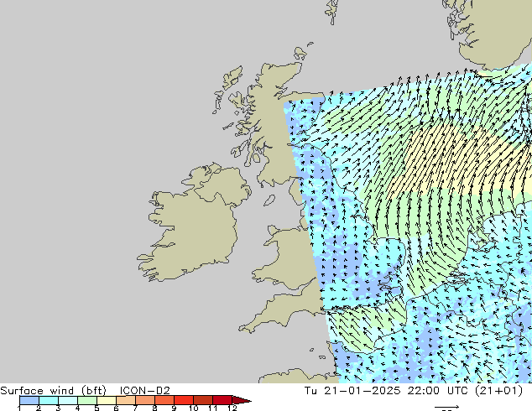Click the crimson 11–12 bft legend swatch

tap(222, 400)
